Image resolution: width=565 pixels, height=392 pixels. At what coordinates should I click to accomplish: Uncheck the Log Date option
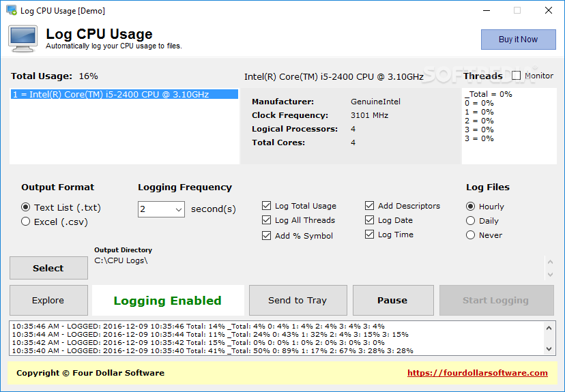pos(369,220)
